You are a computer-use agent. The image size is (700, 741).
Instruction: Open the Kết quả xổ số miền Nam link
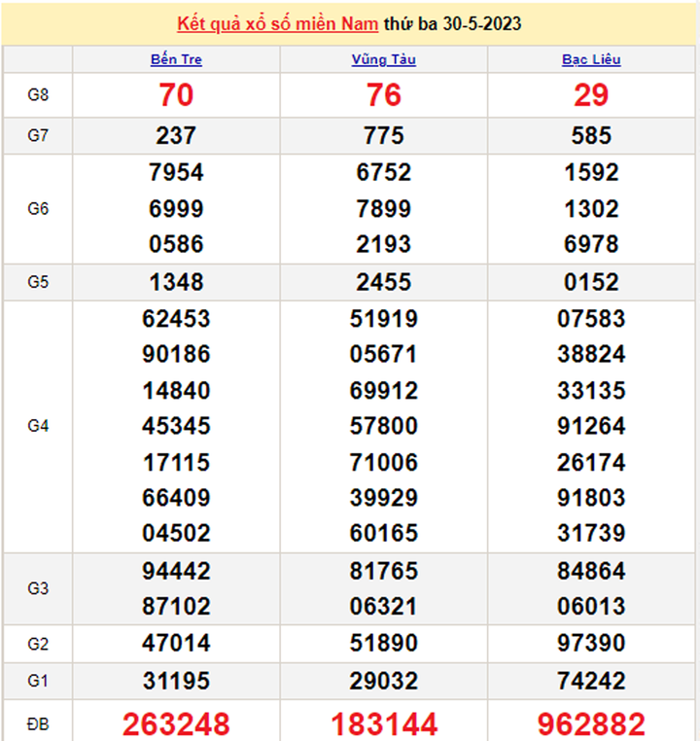pyautogui.click(x=278, y=23)
